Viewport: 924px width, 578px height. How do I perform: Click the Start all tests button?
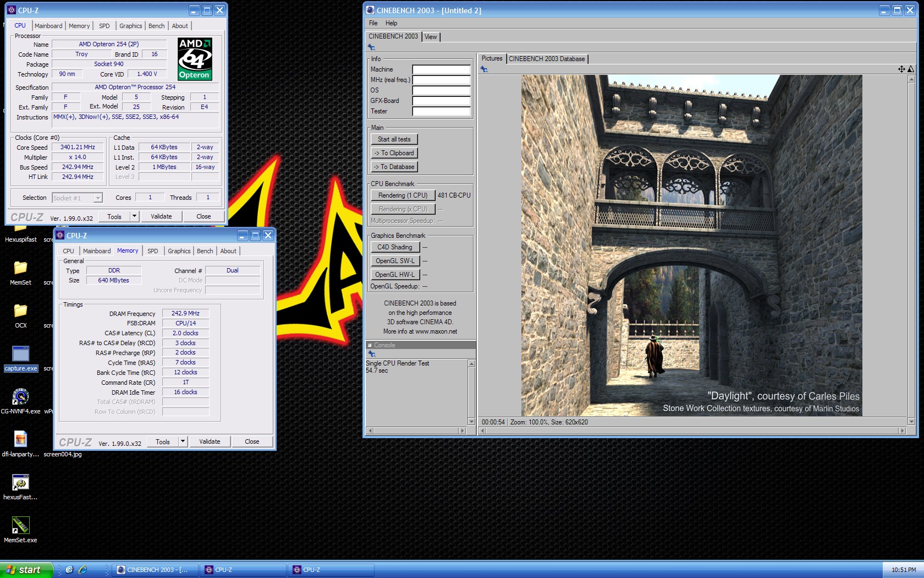(394, 139)
